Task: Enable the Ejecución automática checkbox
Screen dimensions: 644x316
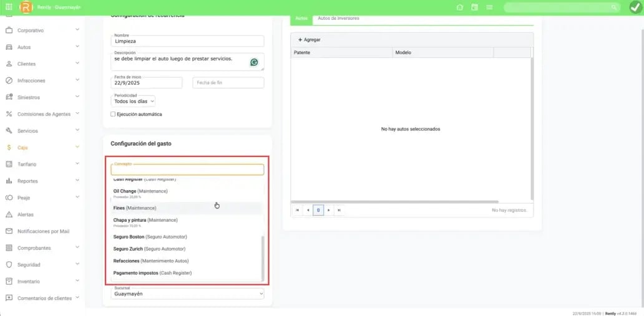Action: [x=113, y=115]
